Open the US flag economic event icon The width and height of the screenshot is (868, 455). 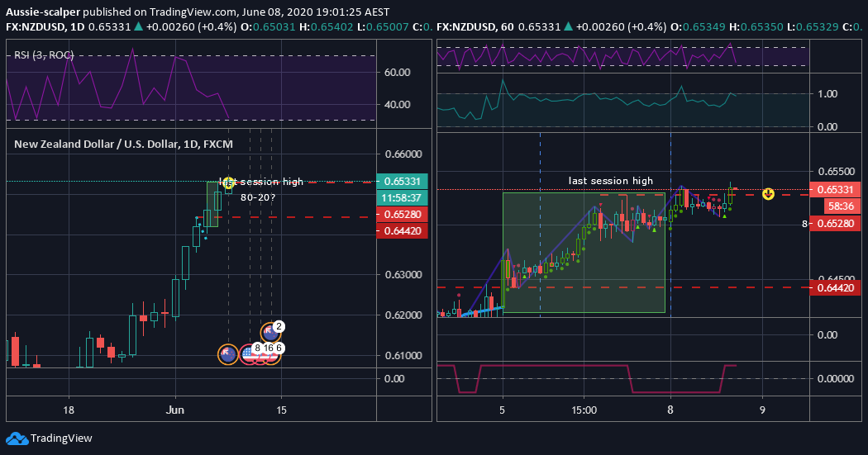coord(249,354)
